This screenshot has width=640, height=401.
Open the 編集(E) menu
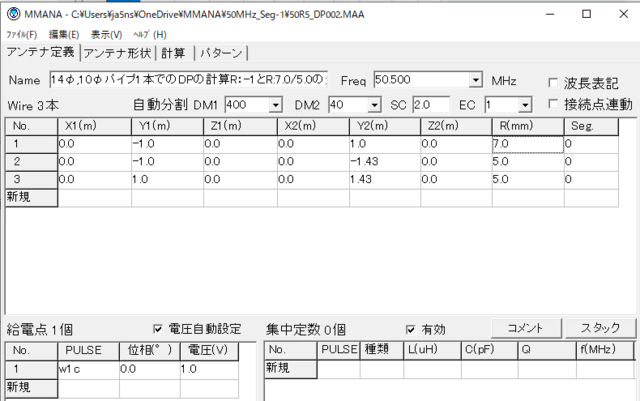[x=65, y=34]
